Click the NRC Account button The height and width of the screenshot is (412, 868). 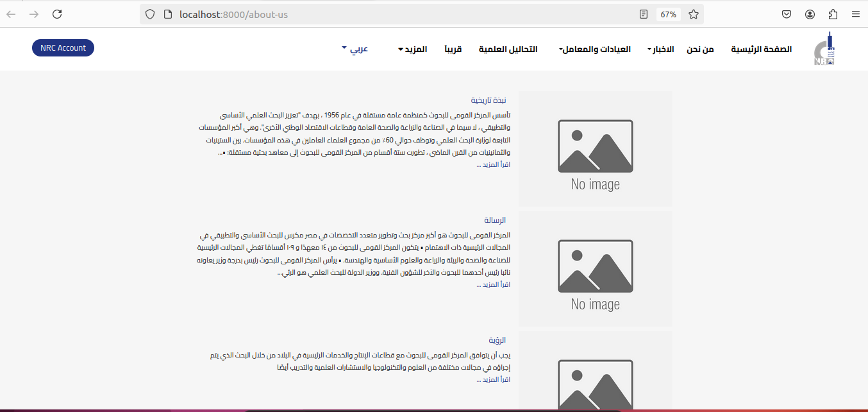[63, 48]
